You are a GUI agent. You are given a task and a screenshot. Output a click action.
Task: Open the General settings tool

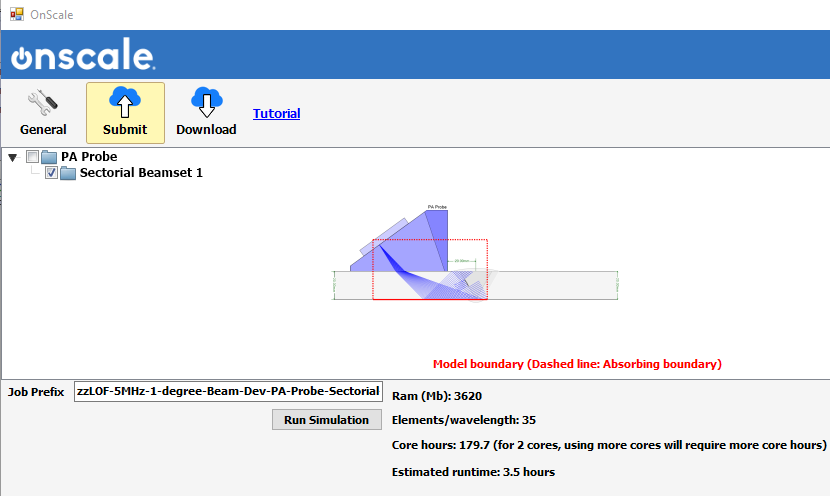tap(43, 113)
